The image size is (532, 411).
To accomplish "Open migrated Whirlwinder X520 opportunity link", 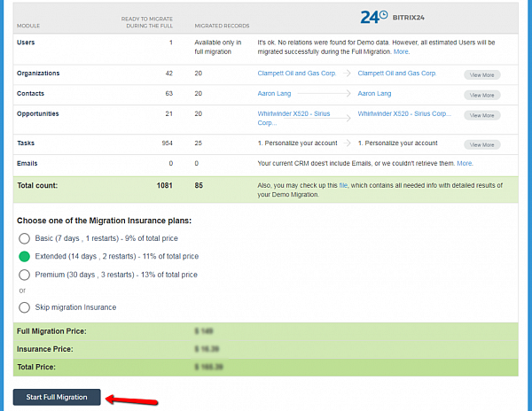I will pyautogui.click(x=403, y=113).
